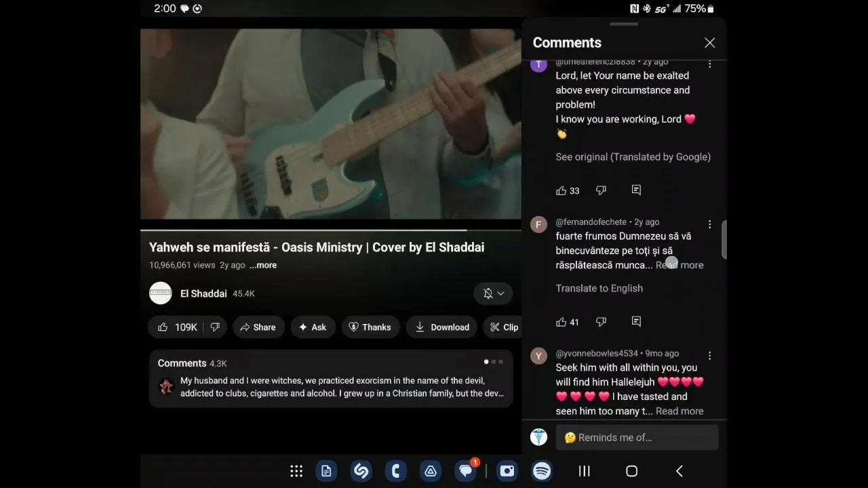Expand @yvonnebowles4534's comment with Read more
This screenshot has height=488, width=868.
pyautogui.click(x=679, y=411)
